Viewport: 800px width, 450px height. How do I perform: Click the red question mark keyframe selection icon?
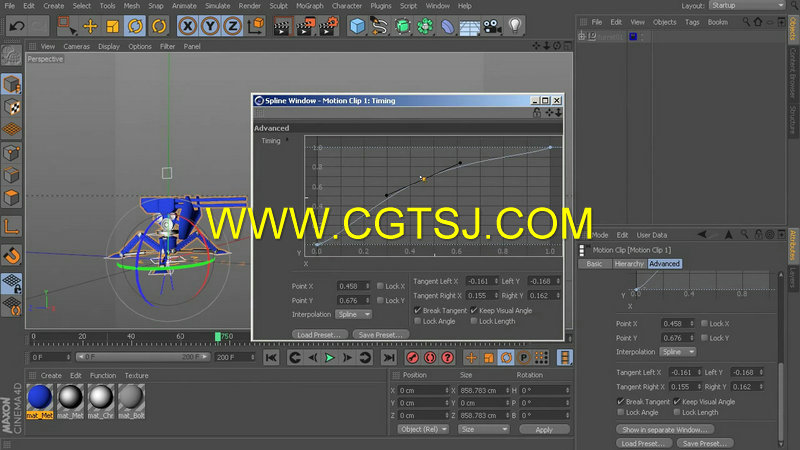(x=447, y=358)
